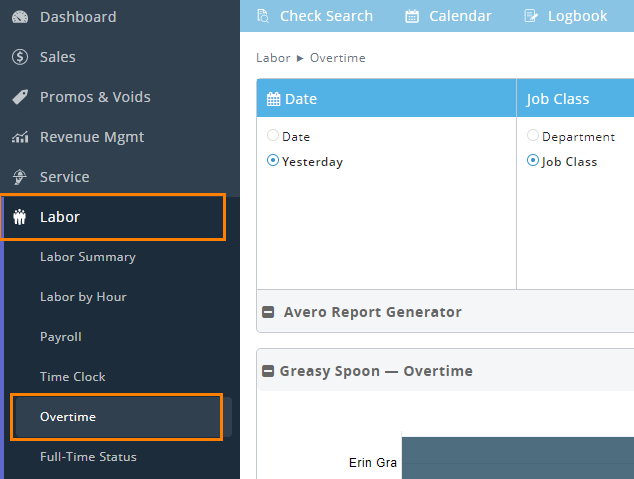Open the Time Clock page
This screenshot has width=634, height=479.
click(x=72, y=377)
